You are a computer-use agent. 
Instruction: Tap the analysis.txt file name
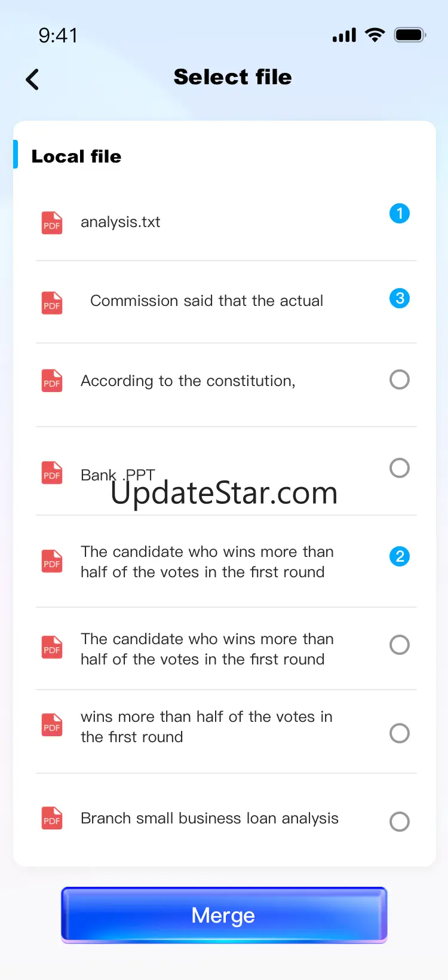[x=121, y=222]
